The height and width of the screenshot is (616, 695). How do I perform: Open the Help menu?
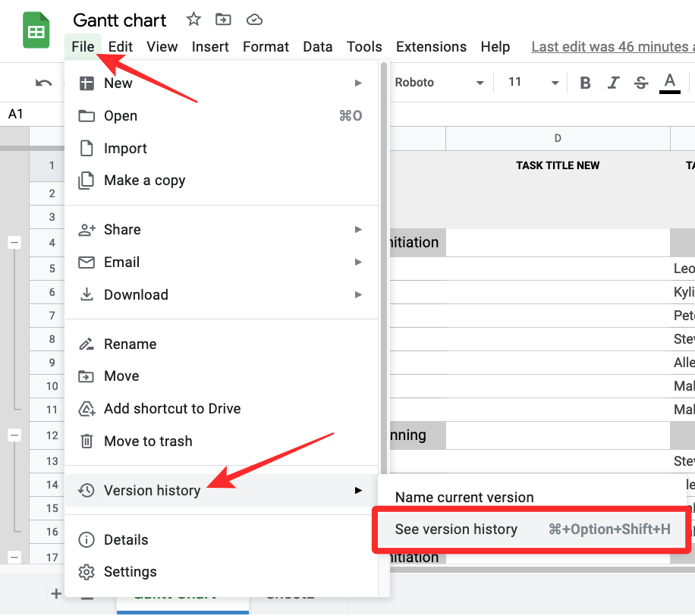[x=495, y=46]
